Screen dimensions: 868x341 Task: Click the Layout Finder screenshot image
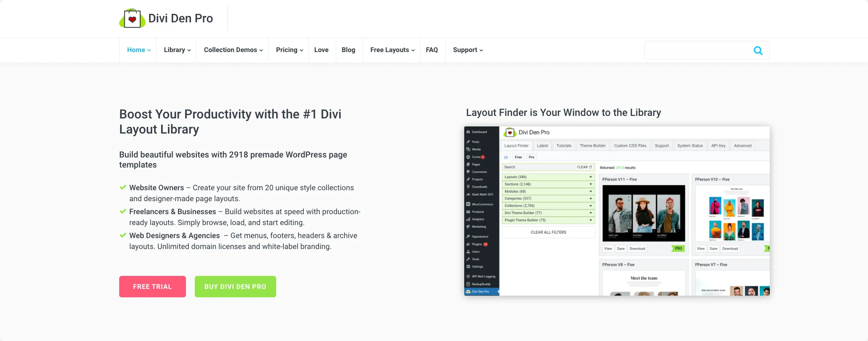[617, 211]
